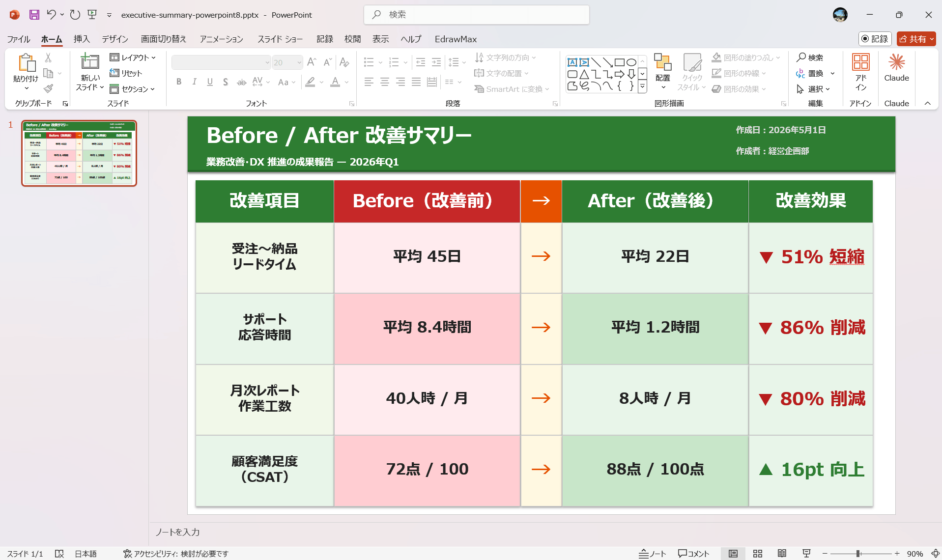Screen dimensions: 942x560
Task: Toggle underline formatting
Action: point(210,82)
